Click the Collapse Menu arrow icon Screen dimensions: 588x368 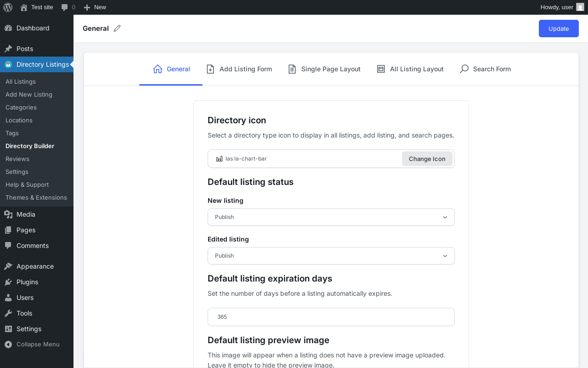point(8,344)
